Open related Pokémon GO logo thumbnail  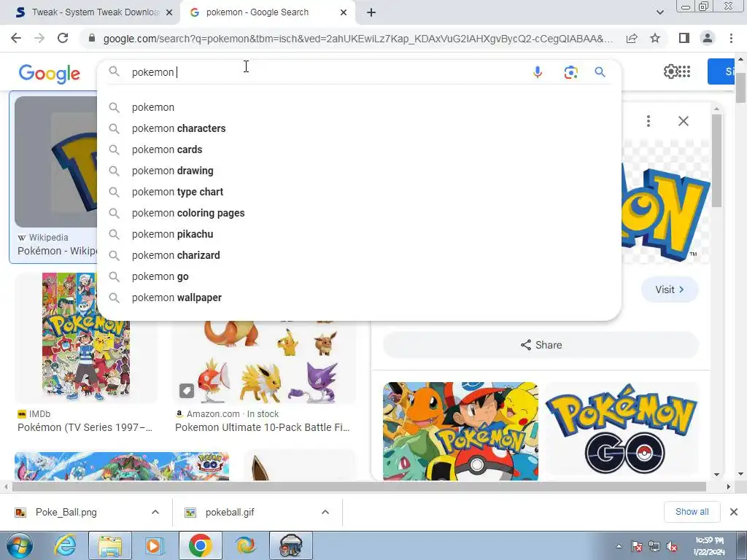pyautogui.click(x=621, y=429)
